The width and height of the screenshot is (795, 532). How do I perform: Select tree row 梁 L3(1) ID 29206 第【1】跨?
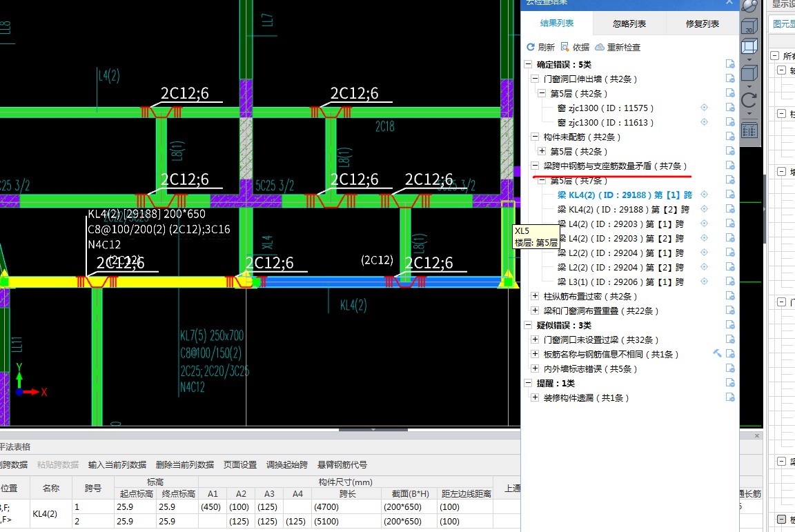pyautogui.click(x=620, y=282)
